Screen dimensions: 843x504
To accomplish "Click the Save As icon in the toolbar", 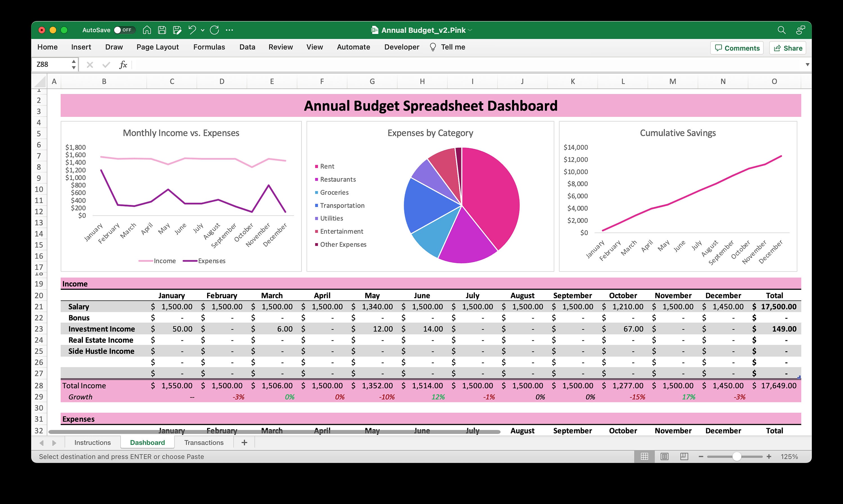I will (x=177, y=30).
